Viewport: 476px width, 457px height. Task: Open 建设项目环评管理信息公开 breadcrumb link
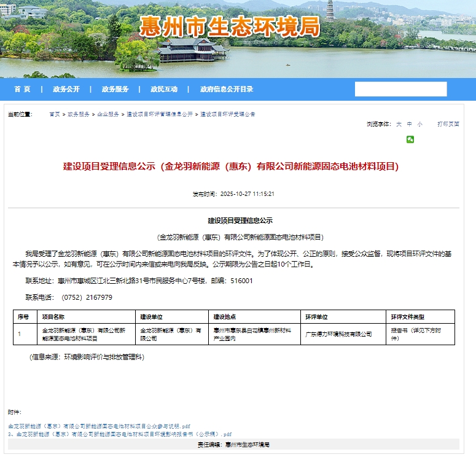click(x=160, y=114)
